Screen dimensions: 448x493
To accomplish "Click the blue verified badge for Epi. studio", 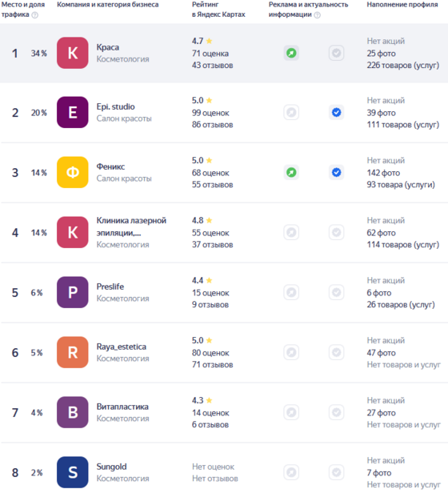I will click(336, 112).
